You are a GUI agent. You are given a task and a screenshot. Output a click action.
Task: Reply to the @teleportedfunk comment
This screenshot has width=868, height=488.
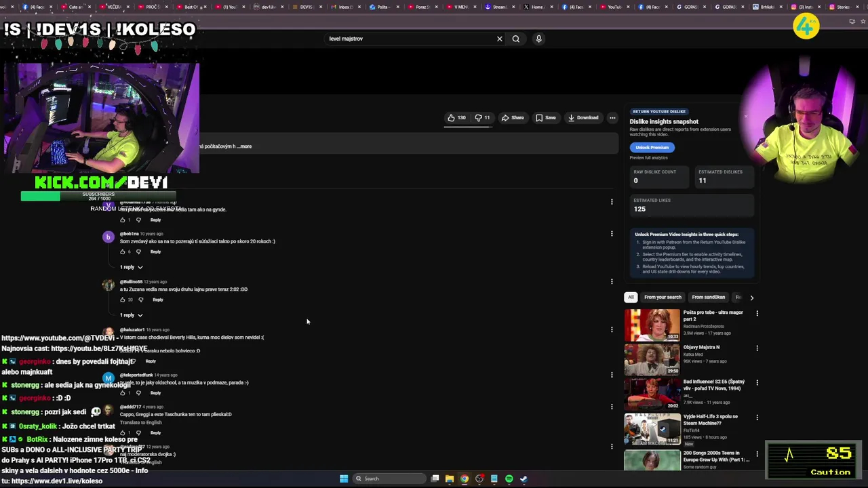155,393
